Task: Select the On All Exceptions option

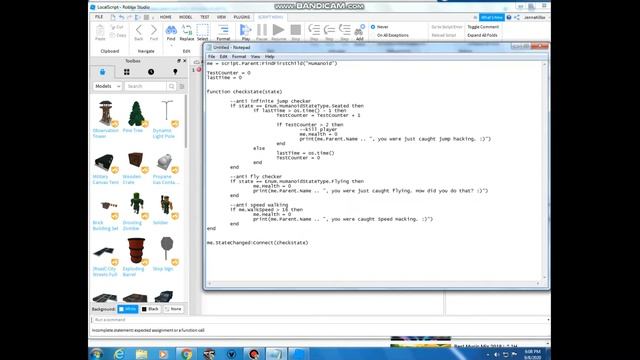Action: [392, 36]
